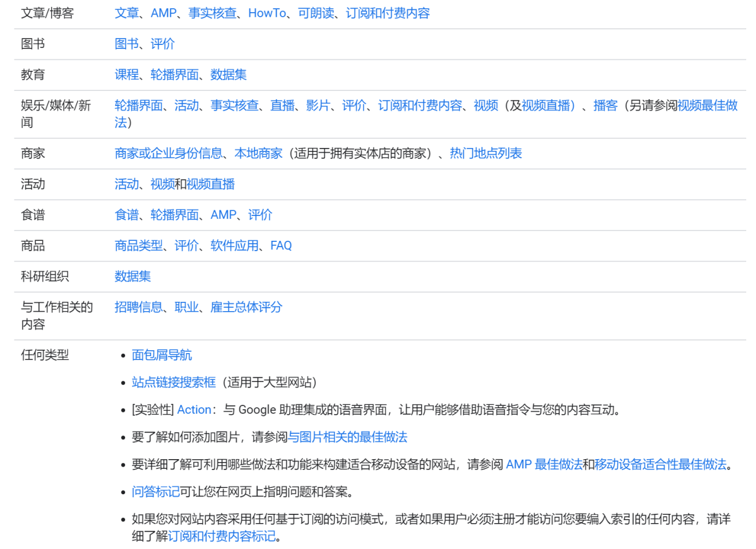Click 轮播界面 in the 食谱 row
This screenshot has height=549, width=756.
tap(175, 215)
